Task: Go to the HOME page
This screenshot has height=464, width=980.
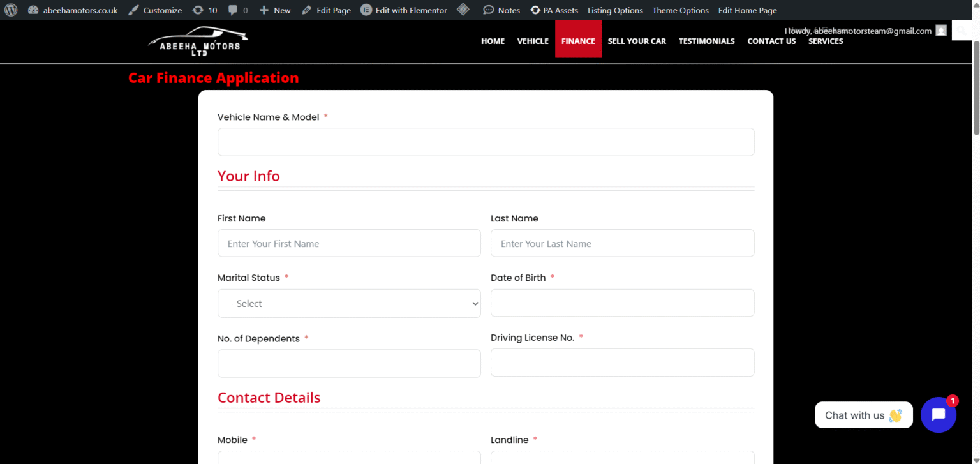Action: (493, 41)
